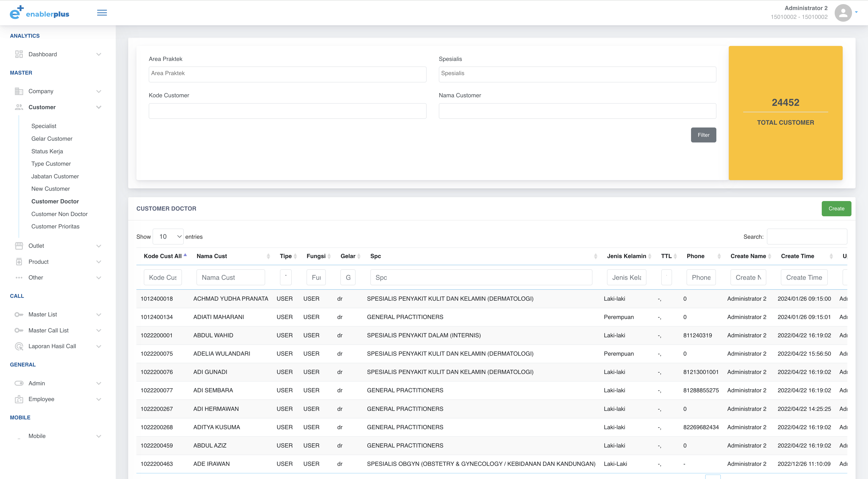
Task: Open Customer Non Doctor submenu item
Action: [59, 214]
